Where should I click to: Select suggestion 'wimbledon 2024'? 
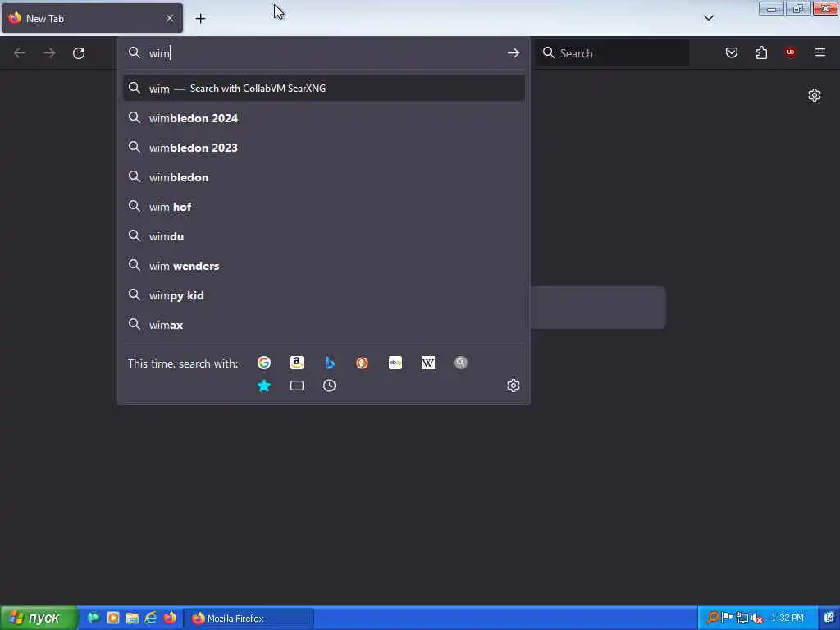pos(323,118)
